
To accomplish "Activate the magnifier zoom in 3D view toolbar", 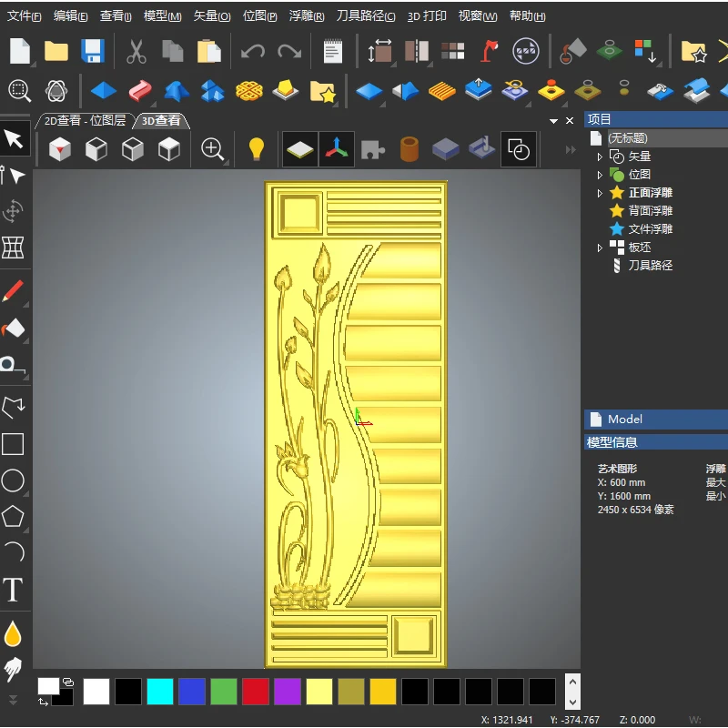I will 213,149.
